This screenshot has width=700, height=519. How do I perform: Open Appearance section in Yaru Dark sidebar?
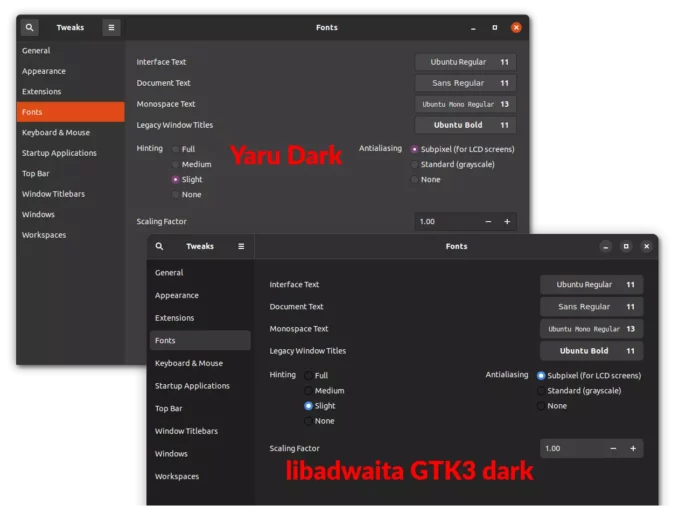pos(71,71)
